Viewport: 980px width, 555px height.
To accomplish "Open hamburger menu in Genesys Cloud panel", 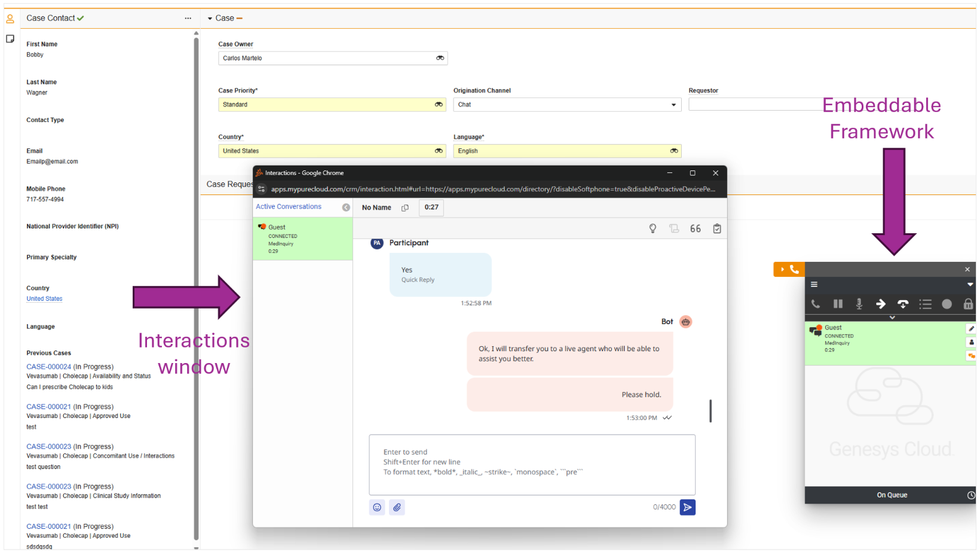I will pyautogui.click(x=814, y=285).
